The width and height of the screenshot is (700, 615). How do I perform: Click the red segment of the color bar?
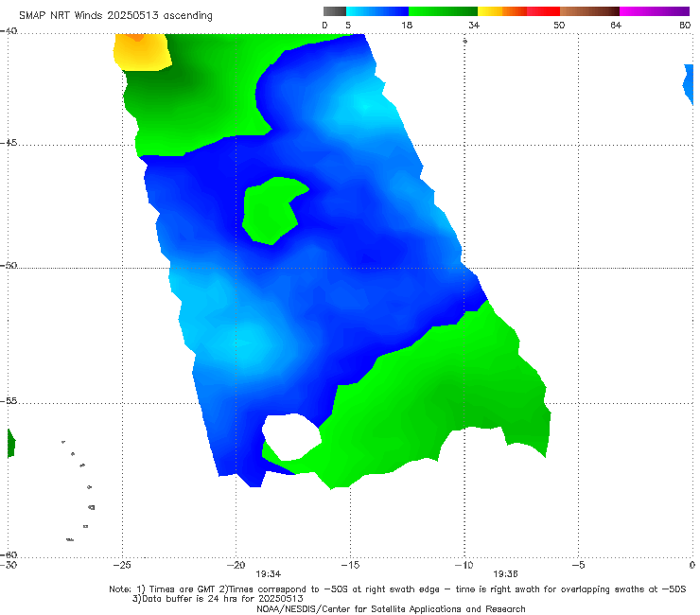[x=543, y=11]
